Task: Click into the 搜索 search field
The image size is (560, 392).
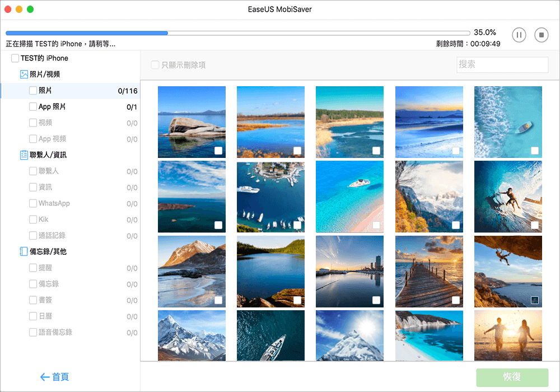Action: pos(502,64)
